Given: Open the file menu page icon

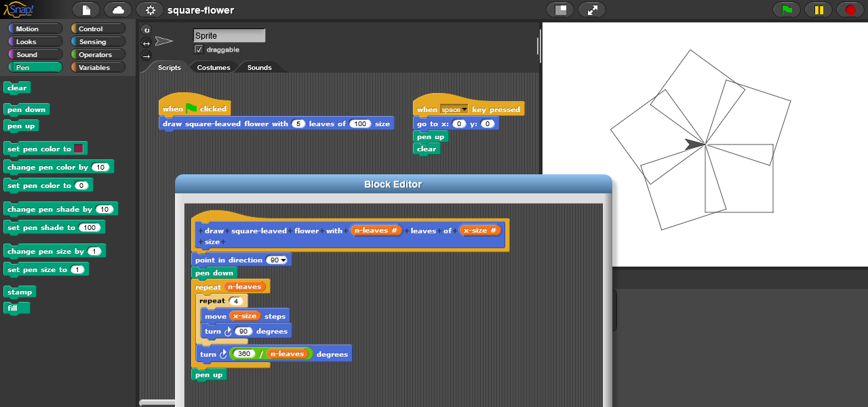Looking at the screenshot, I should point(86,10).
